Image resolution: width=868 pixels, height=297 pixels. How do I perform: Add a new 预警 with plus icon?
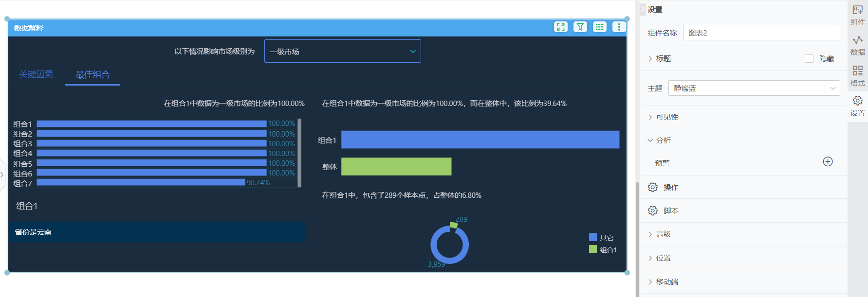(828, 162)
